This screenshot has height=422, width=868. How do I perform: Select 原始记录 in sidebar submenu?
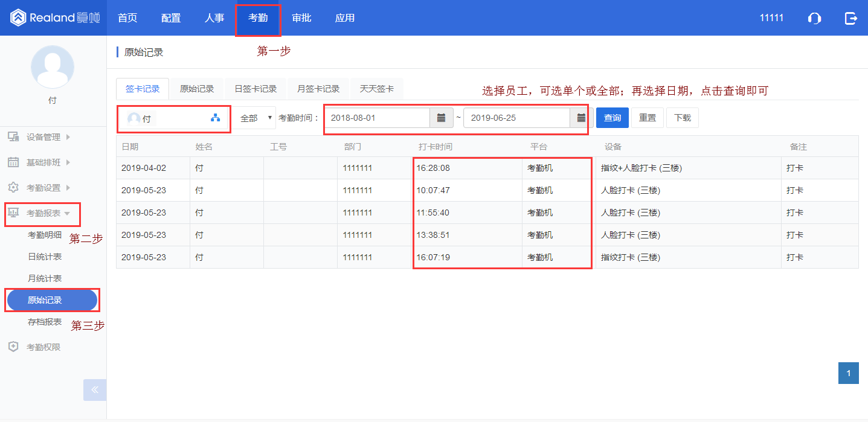(52, 300)
